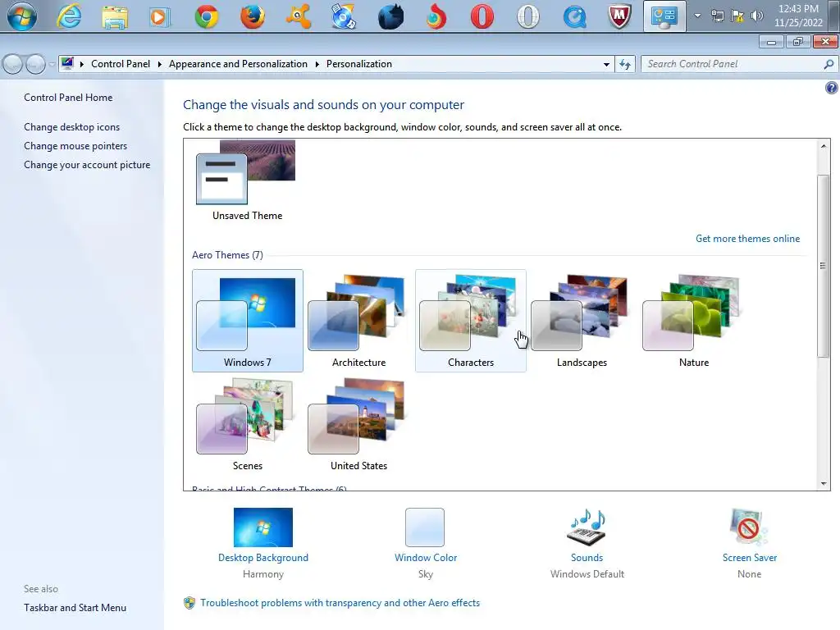
Task: Open the Windows Start orb
Action: 22,16
